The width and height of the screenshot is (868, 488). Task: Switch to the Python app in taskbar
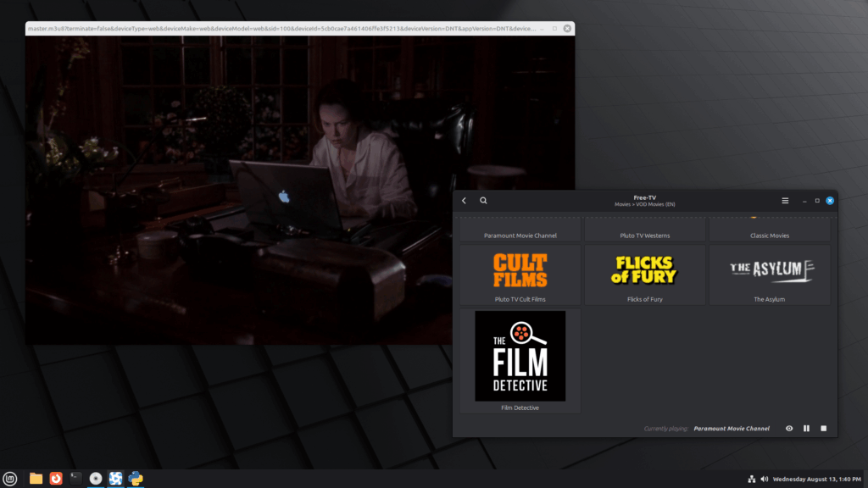pos(136,479)
